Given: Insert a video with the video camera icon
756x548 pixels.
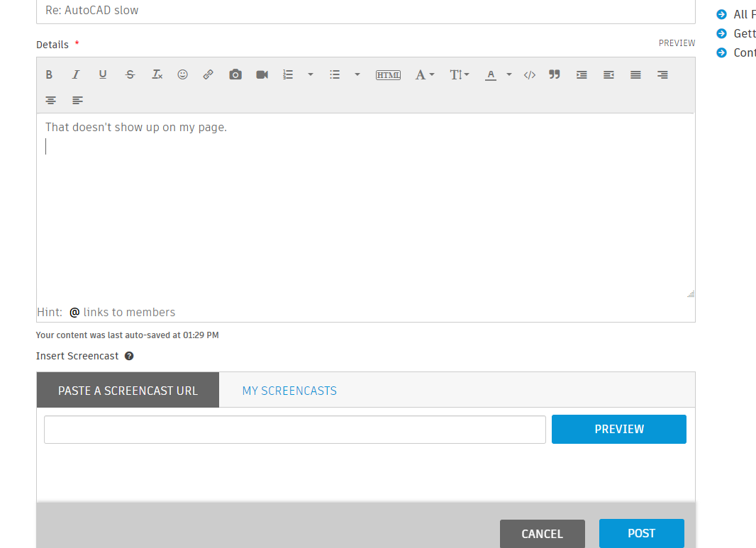Looking at the screenshot, I should pos(262,74).
